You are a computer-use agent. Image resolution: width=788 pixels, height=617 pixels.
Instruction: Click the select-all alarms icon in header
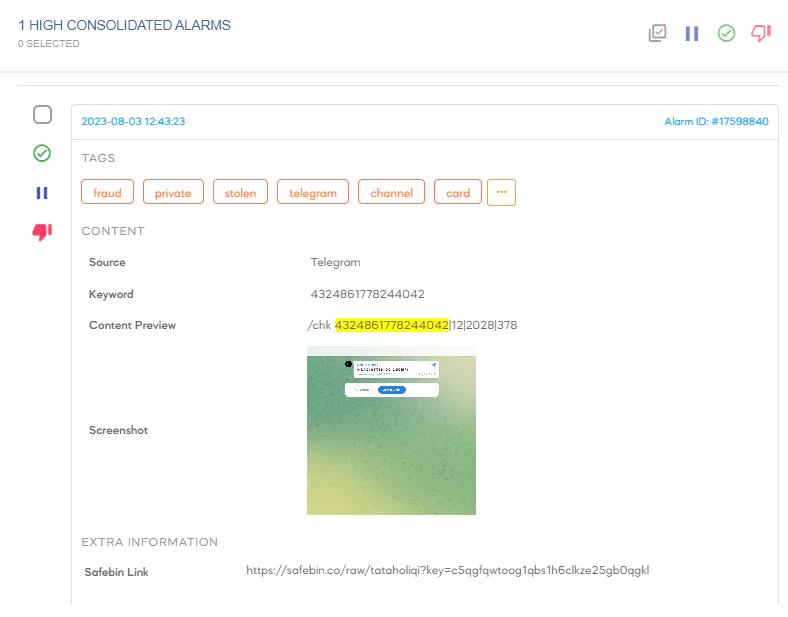point(657,33)
